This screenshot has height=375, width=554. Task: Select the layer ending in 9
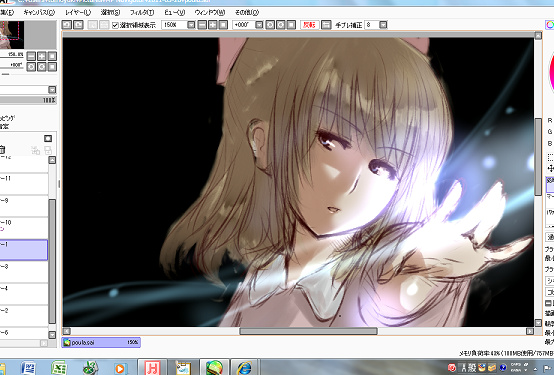(24, 206)
